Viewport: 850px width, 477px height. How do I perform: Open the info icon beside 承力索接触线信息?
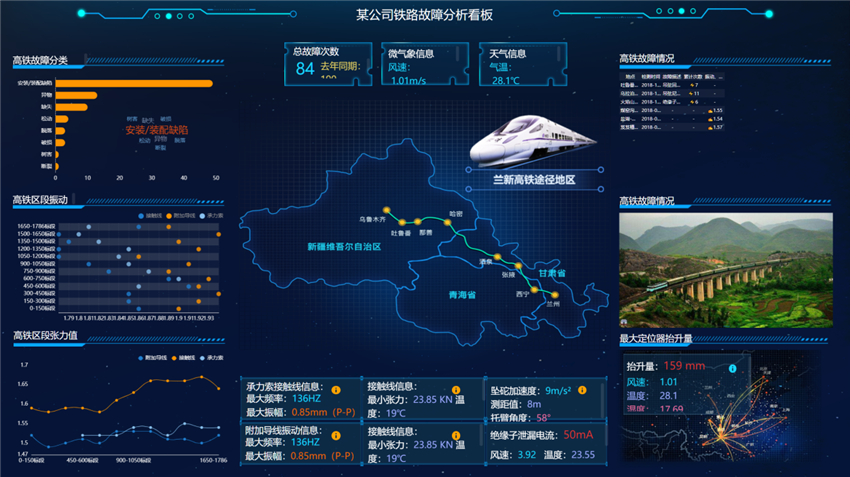pyautogui.click(x=336, y=389)
